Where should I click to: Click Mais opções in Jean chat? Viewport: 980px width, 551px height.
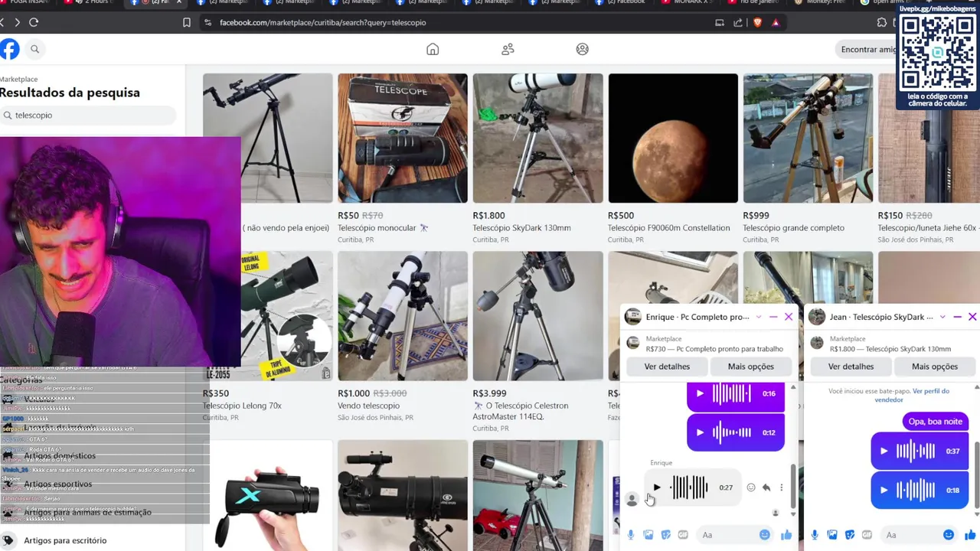(934, 367)
